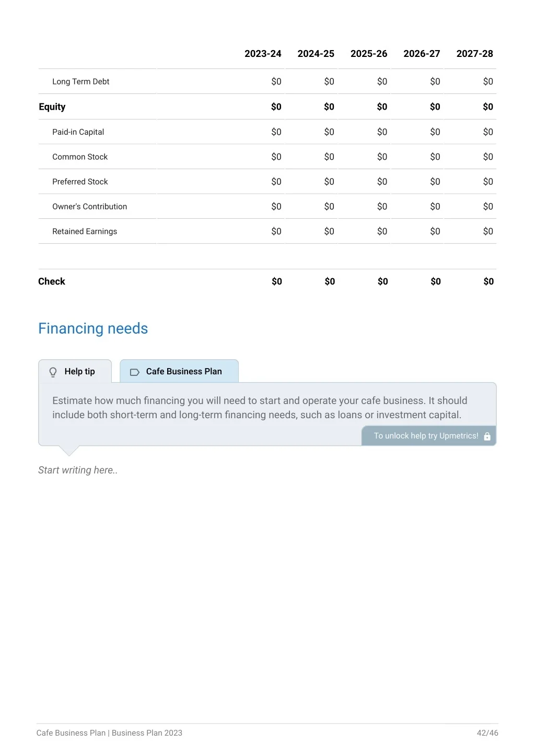Click the Start writing here text field

pos(78,470)
